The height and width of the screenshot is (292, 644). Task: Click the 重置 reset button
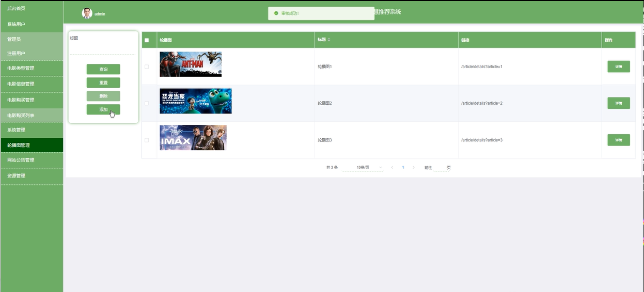[x=103, y=83]
